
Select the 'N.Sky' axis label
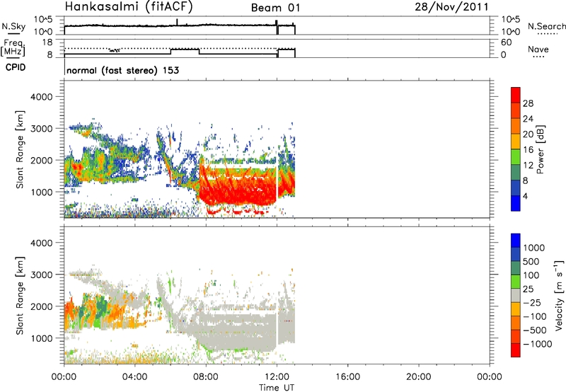pyautogui.click(x=13, y=27)
